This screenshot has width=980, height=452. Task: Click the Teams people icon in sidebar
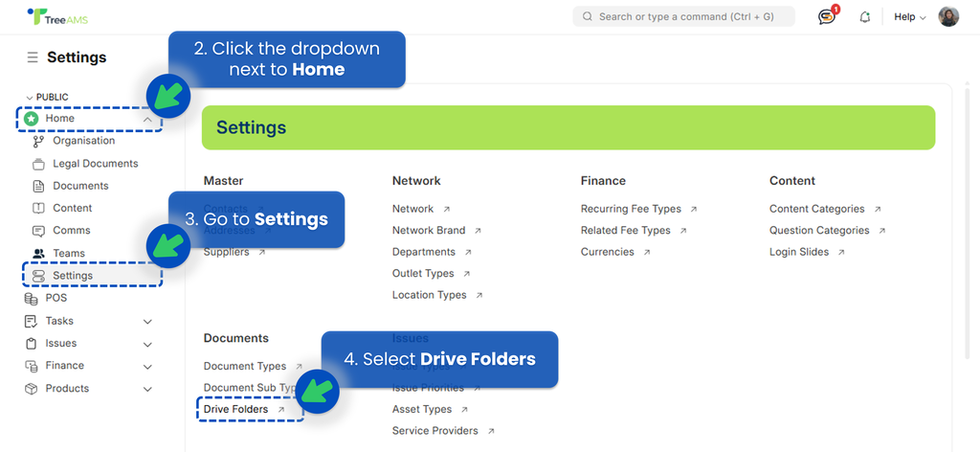[x=38, y=254]
